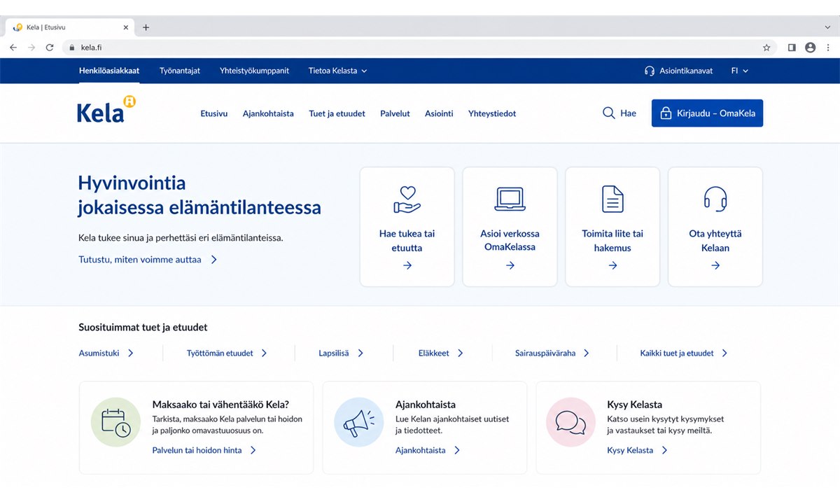Click the arrow under Asioi verkossa OmaKelassa

point(510,265)
